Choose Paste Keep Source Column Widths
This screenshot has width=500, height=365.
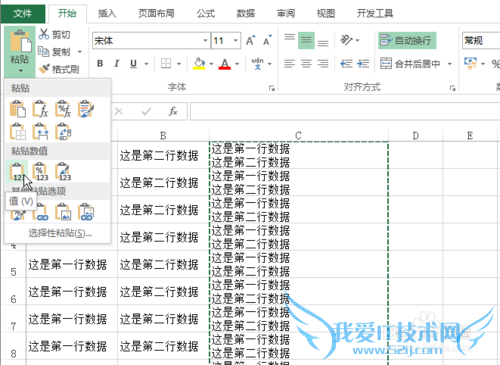pyautogui.click(x=40, y=131)
